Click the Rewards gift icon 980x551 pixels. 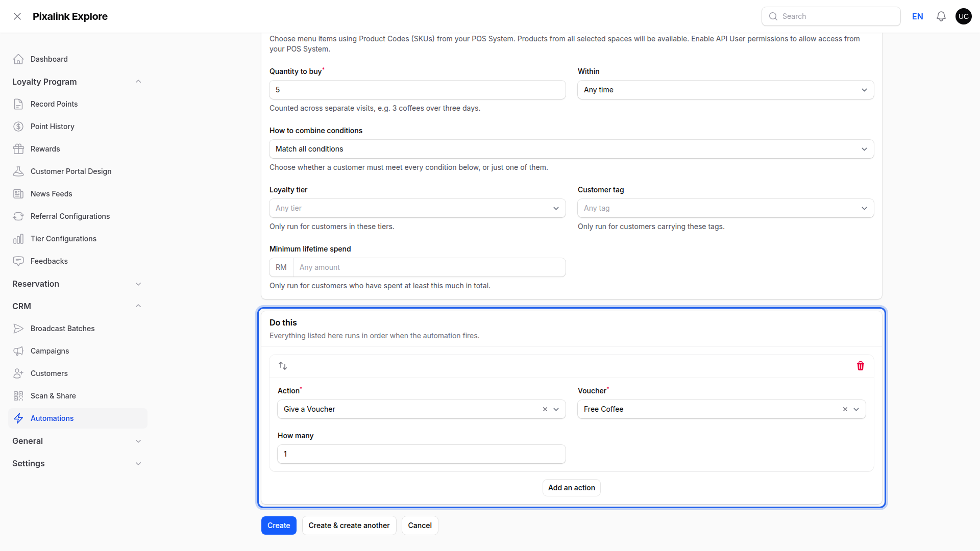[18, 149]
